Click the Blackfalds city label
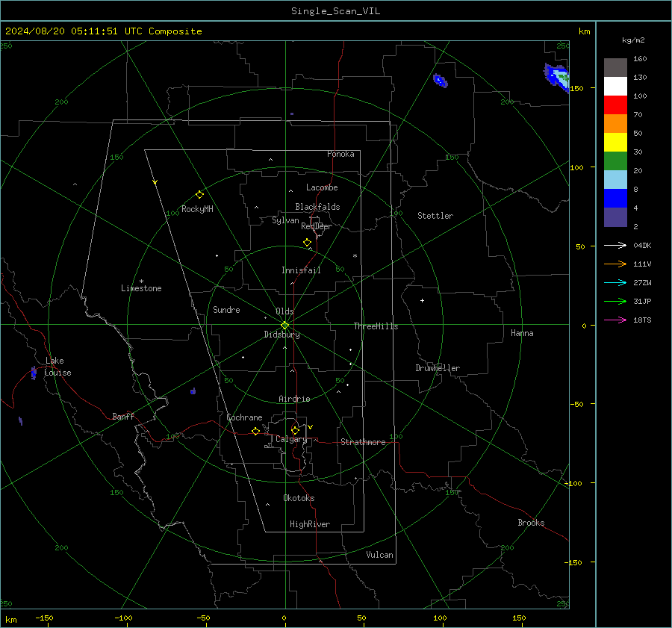The height and width of the screenshot is (628, 672). tap(317, 207)
